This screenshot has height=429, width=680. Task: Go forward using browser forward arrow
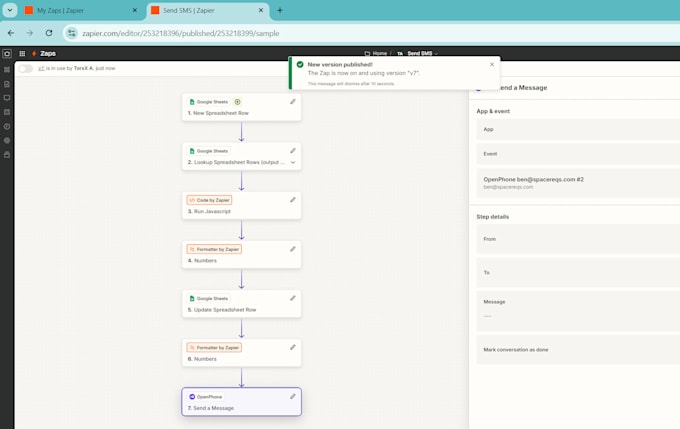point(29,33)
